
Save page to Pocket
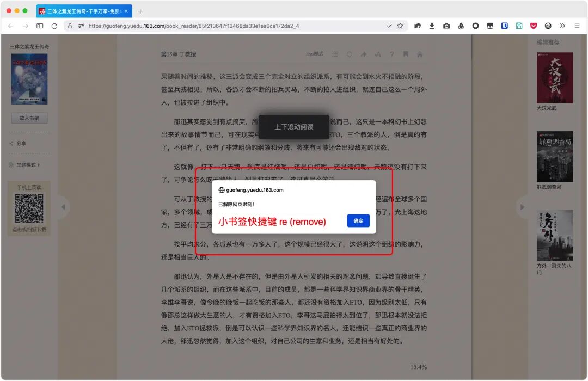(534, 26)
